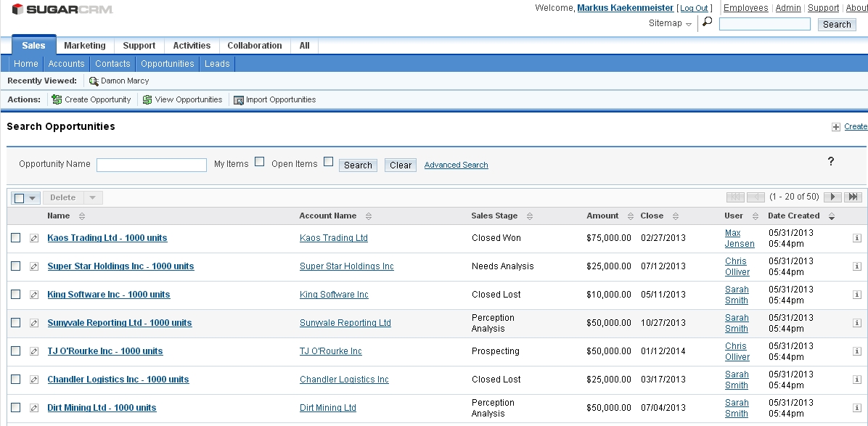
Task: Go to next page of opportunities
Action: pos(832,197)
